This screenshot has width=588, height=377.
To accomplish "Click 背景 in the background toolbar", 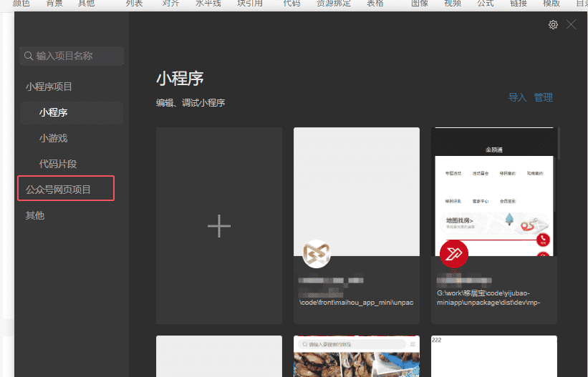I will (54, 4).
